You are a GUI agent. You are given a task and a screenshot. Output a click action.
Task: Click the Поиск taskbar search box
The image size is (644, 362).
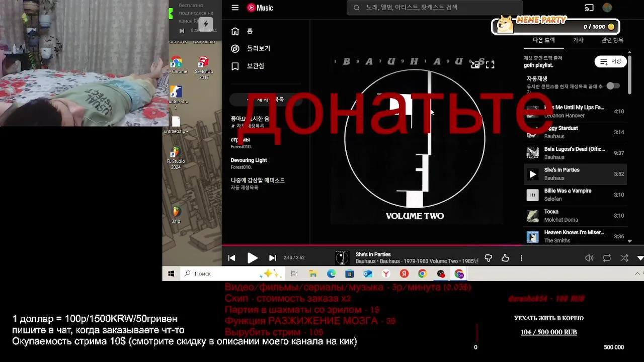[232, 274]
